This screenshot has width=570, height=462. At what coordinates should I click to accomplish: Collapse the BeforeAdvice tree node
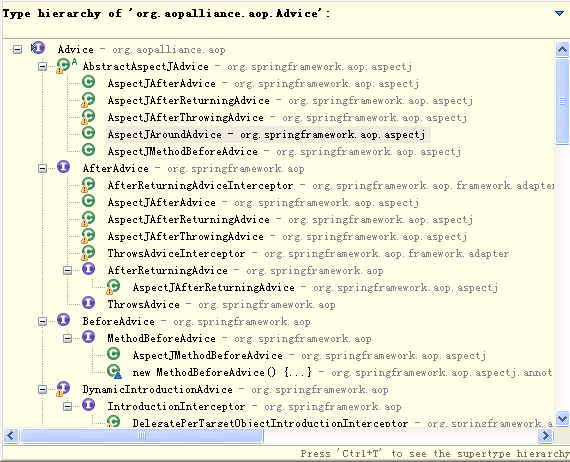point(43,321)
